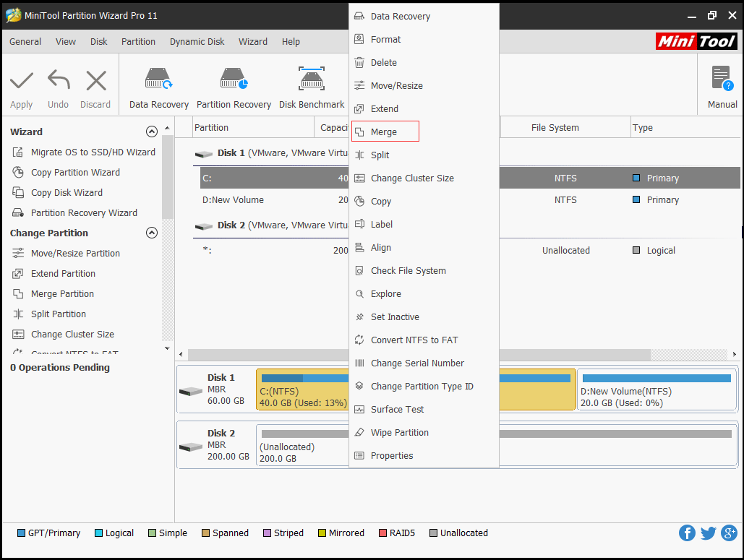Select Change Serial Number menu entry
Screen dimensions: 744x560
(x=424, y=363)
